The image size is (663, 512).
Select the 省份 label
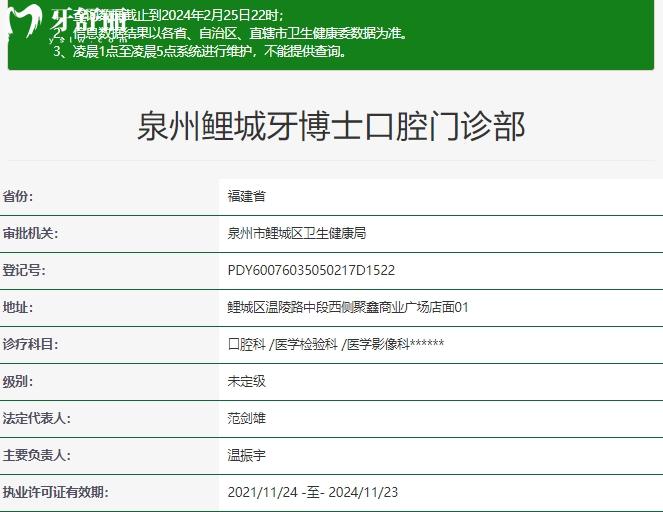(x=18, y=197)
